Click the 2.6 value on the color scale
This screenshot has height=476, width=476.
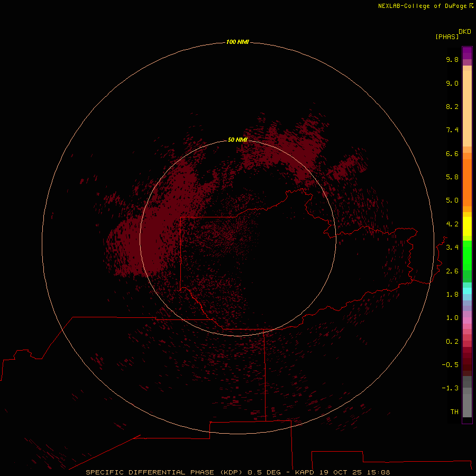(x=452, y=271)
